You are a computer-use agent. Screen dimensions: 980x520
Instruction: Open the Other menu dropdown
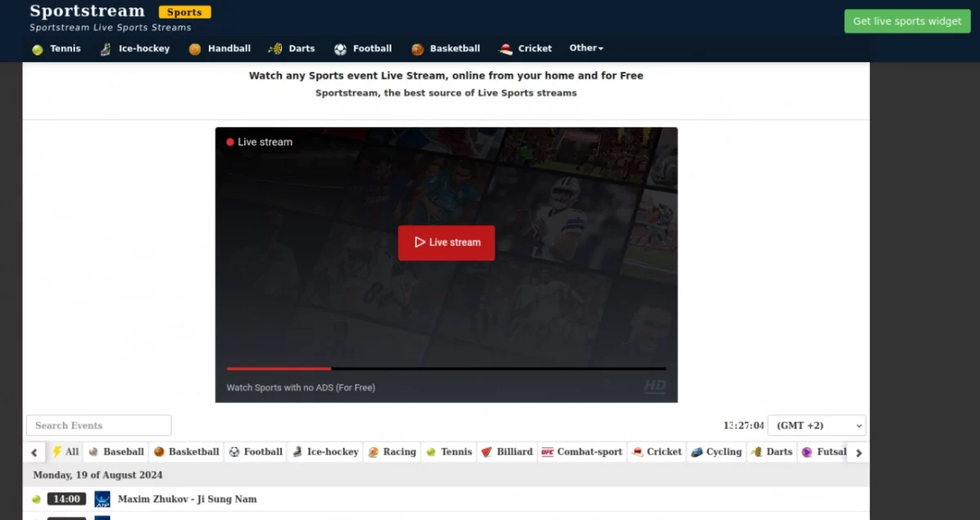586,48
